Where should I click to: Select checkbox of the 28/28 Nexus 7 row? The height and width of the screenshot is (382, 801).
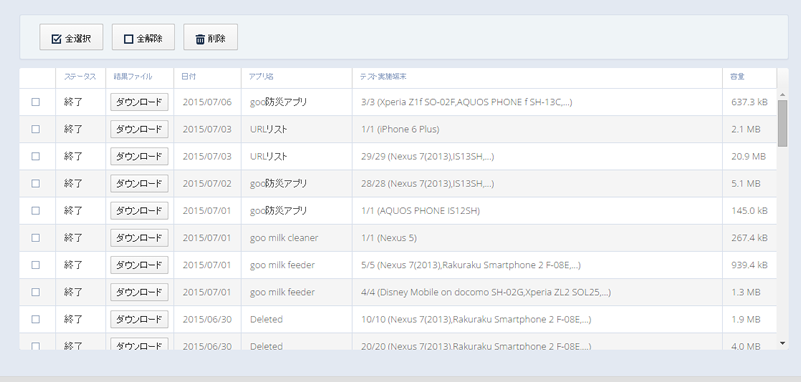click(x=35, y=183)
